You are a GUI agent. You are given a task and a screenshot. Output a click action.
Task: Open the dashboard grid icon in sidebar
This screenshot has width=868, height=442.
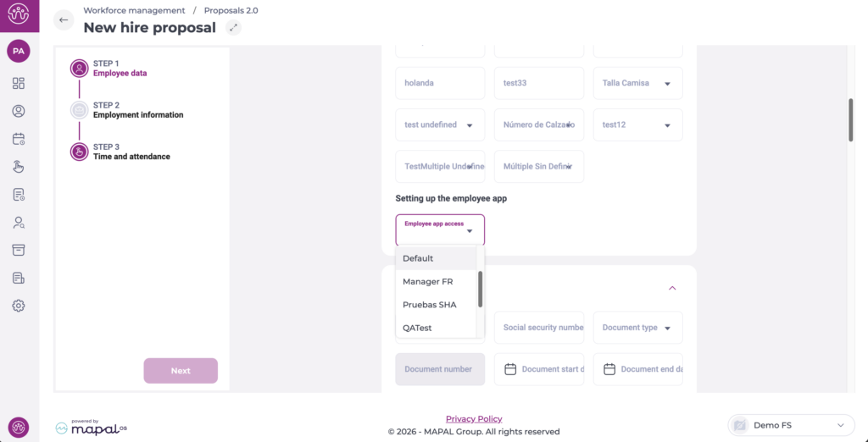tap(19, 83)
